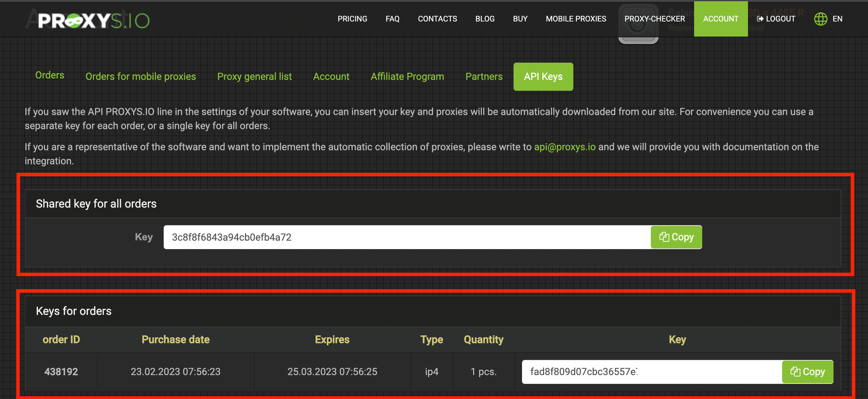The width and height of the screenshot is (868, 399).
Task: Click the Expires column header
Action: tap(332, 340)
